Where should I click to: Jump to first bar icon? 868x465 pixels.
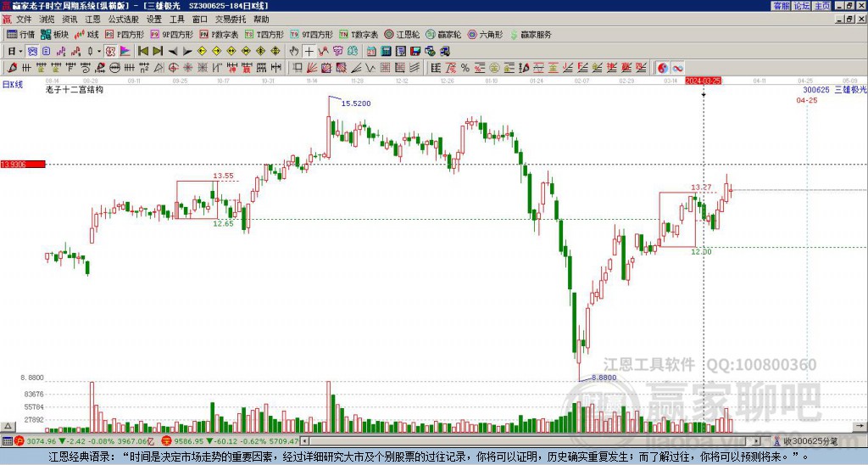click(x=143, y=52)
